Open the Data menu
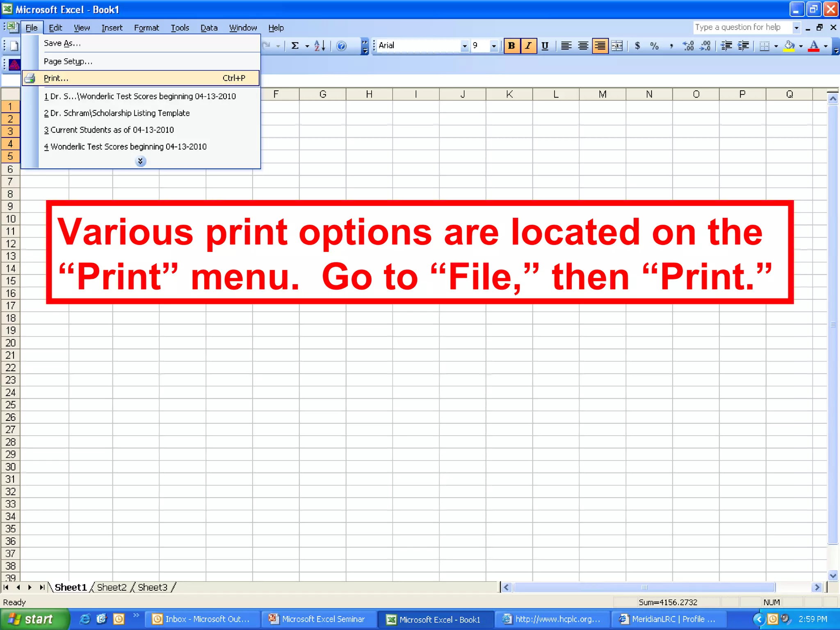Screen dimensions: 840x630 coord(209,27)
